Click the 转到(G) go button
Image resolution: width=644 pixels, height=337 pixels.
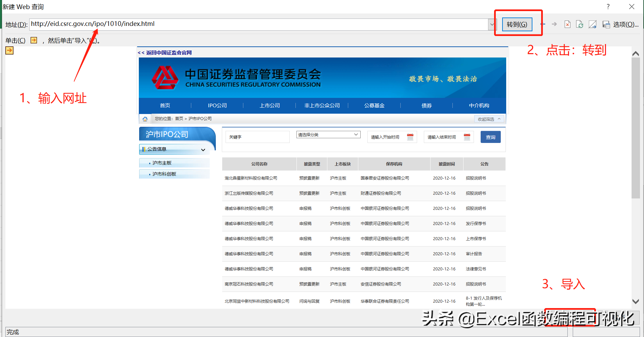click(x=517, y=24)
